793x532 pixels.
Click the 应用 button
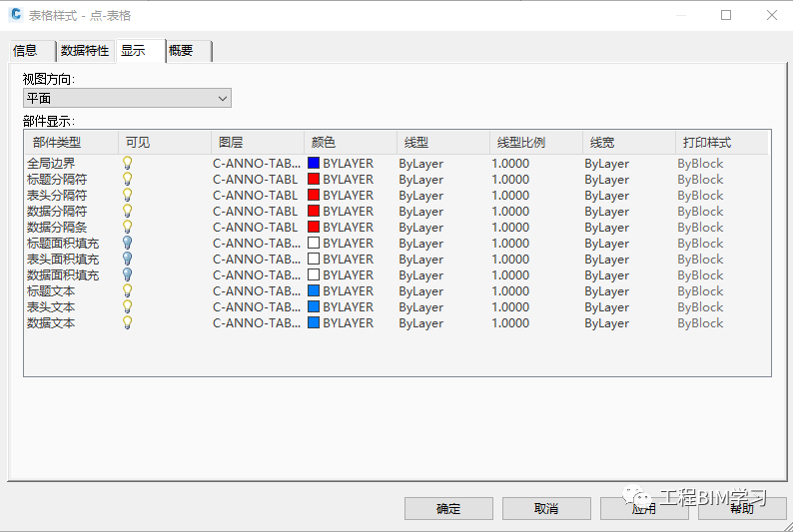[x=644, y=508]
